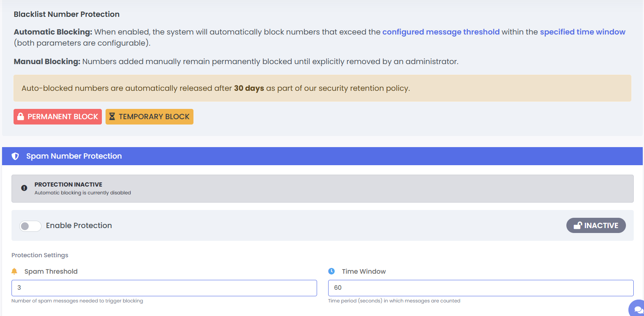
Task: Follow the "specified time window" link
Action: coord(582,32)
